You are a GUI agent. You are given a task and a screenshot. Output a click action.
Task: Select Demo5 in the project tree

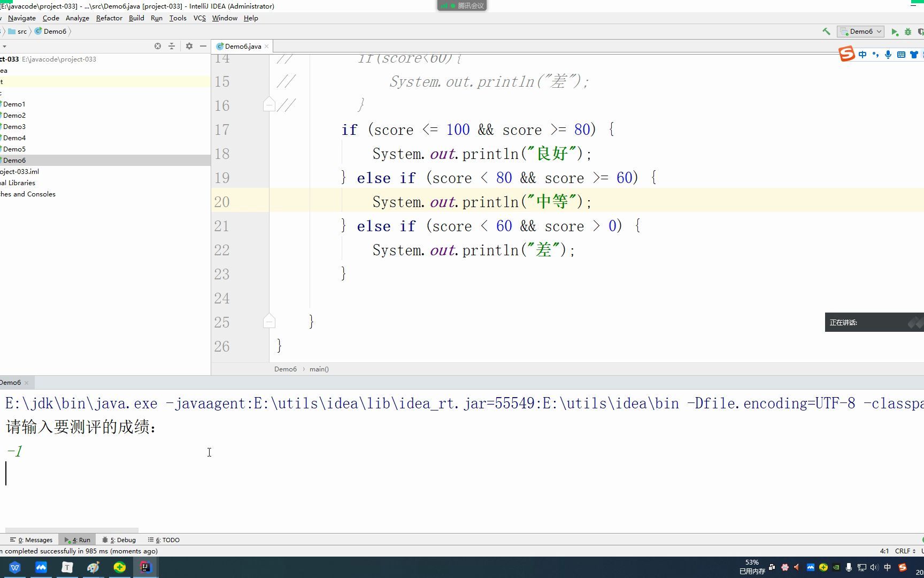14,149
